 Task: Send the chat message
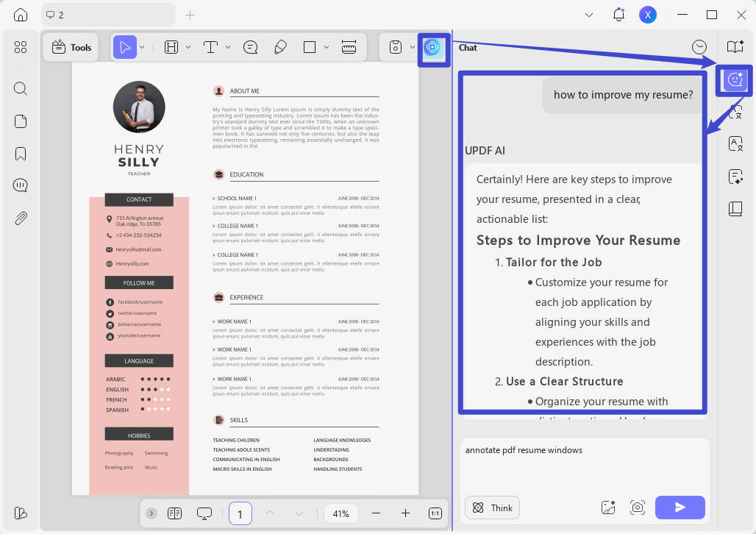680,508
